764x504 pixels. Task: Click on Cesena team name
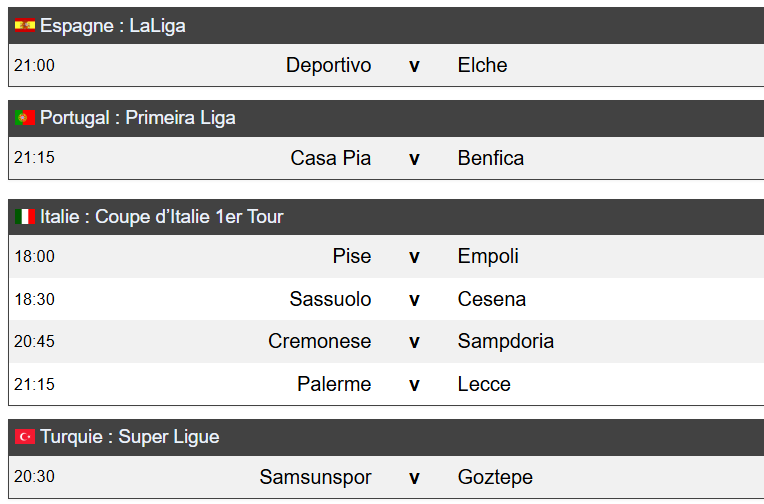492,299
